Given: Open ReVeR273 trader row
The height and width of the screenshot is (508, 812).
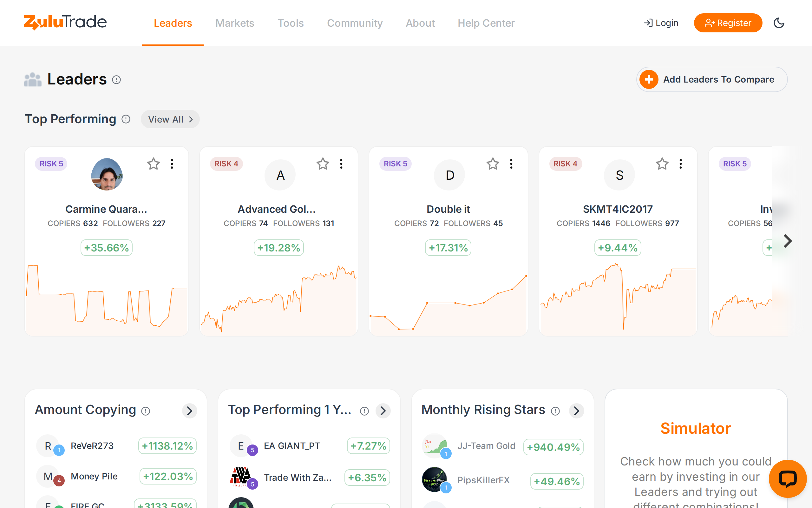Looking at the screenshot, I should pos(116,446).
